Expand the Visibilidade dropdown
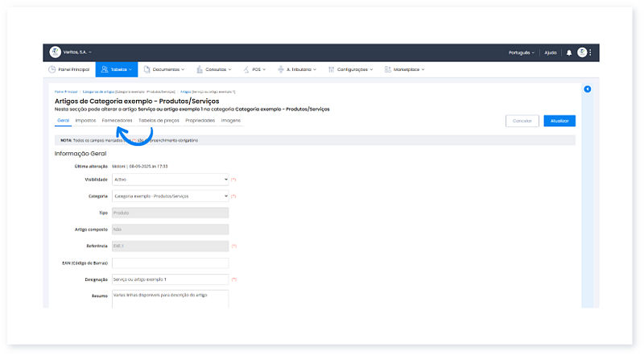This screenshot has width=644, height=356. (x=170, y=180)
